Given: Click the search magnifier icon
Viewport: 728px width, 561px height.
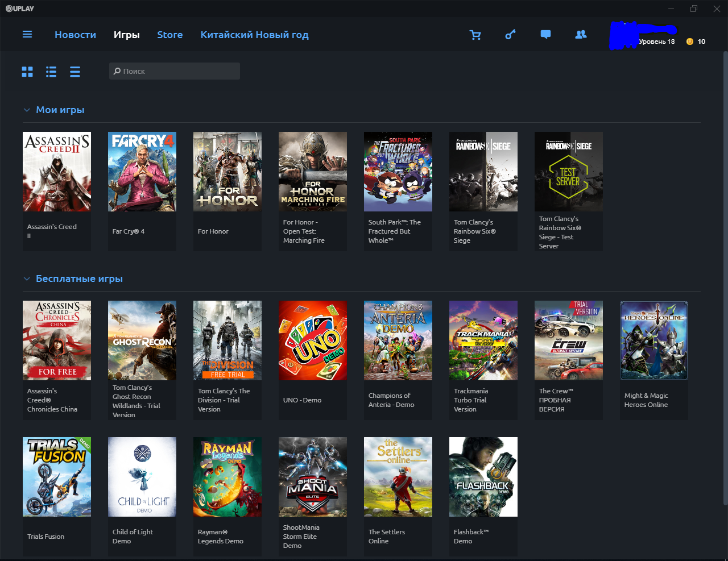Looking at the screenshot, I should [117, 71].
